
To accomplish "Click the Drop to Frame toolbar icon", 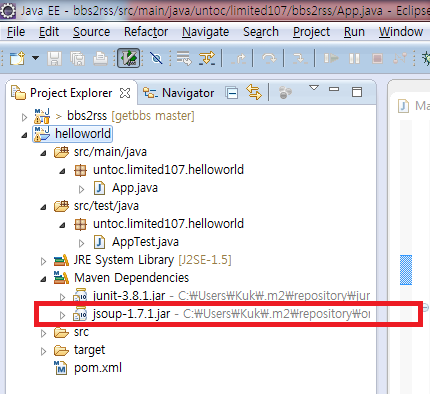I will click(184, 58).
